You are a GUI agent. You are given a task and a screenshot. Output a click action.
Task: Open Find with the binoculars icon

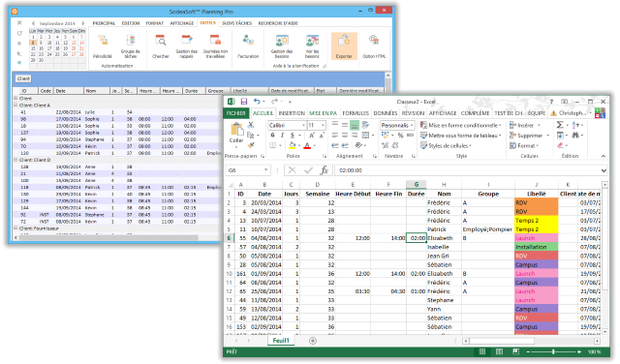click(575, 136)
